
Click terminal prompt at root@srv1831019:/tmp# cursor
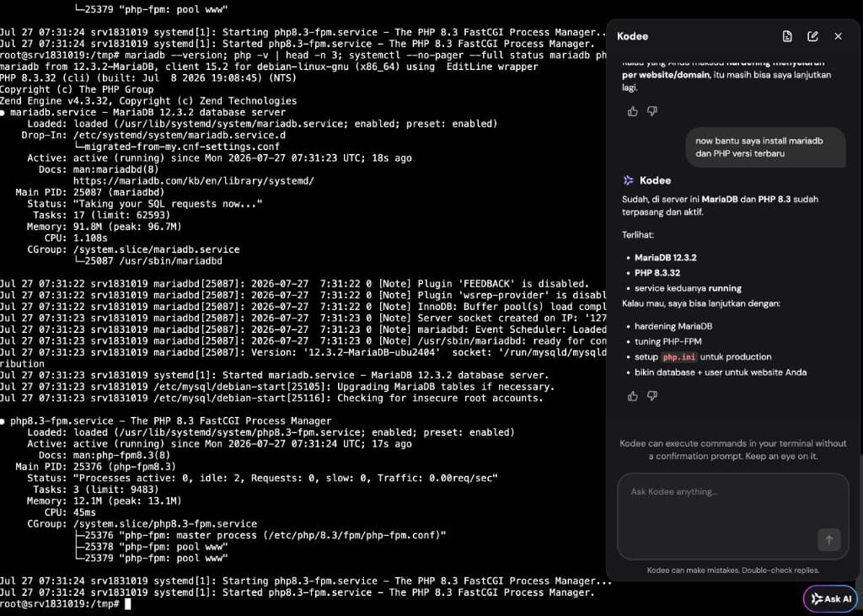point(128,604)
